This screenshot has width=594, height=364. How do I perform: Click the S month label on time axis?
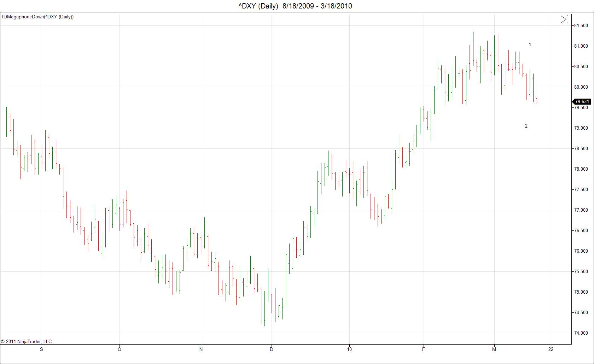(x=42, y=349)
